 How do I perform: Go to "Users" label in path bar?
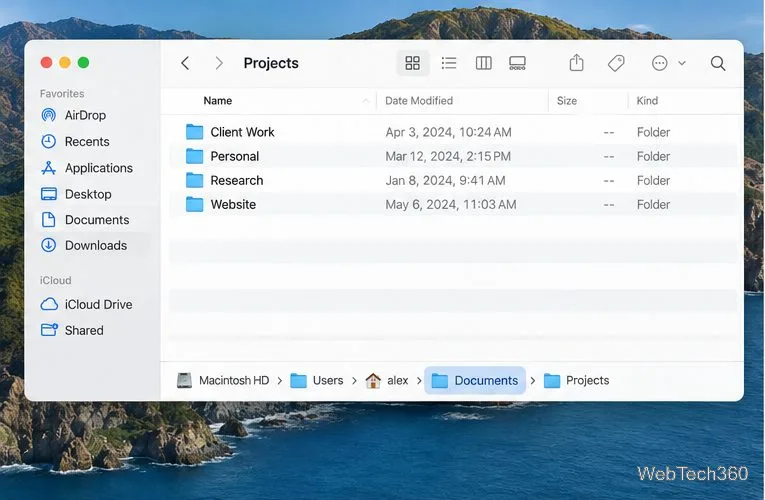(328, 380)
